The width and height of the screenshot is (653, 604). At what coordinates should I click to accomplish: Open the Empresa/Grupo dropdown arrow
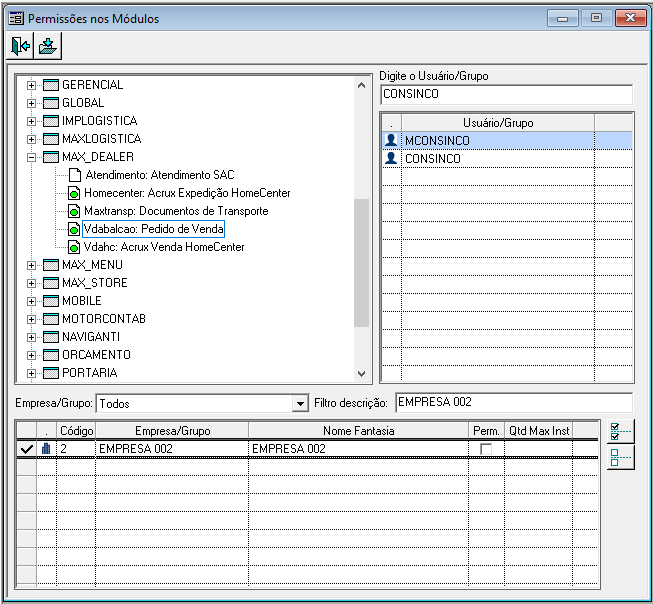[300, 403]
